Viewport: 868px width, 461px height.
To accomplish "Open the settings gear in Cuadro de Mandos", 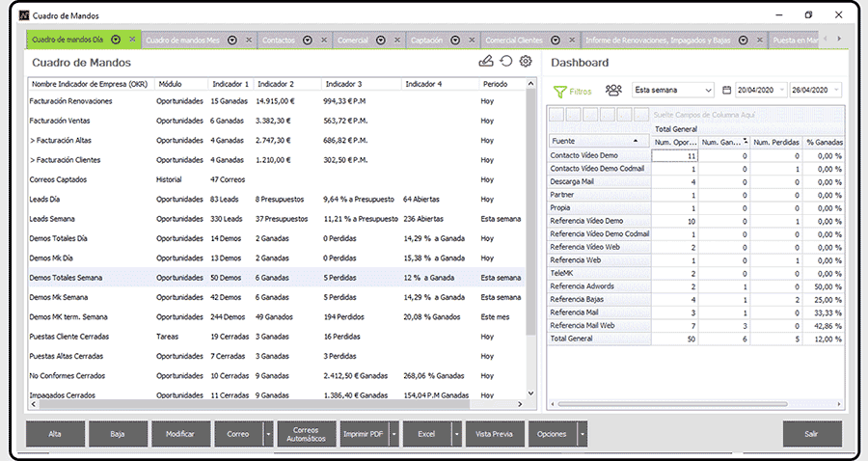I will coord(526,62).
